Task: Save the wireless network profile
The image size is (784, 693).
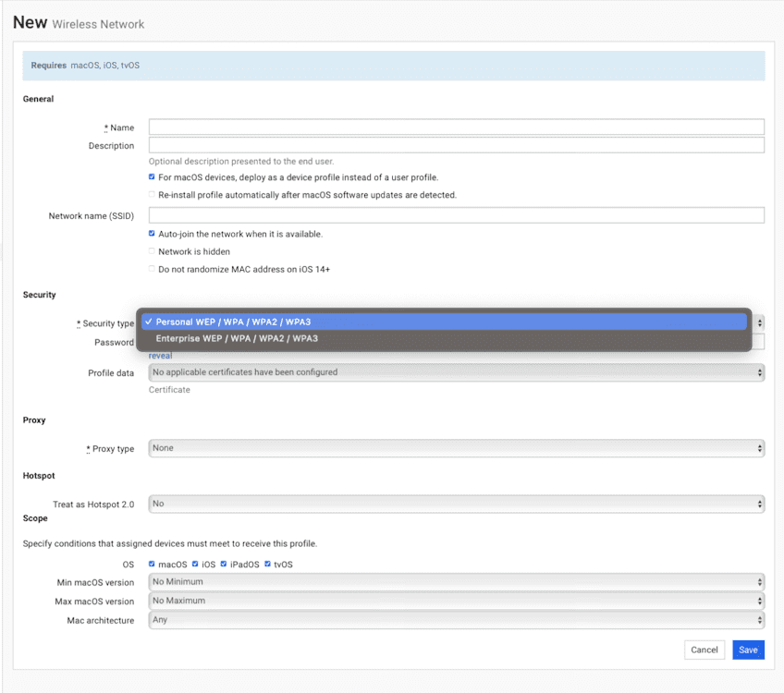Action: pyautogui.click(x=748, y=650)
